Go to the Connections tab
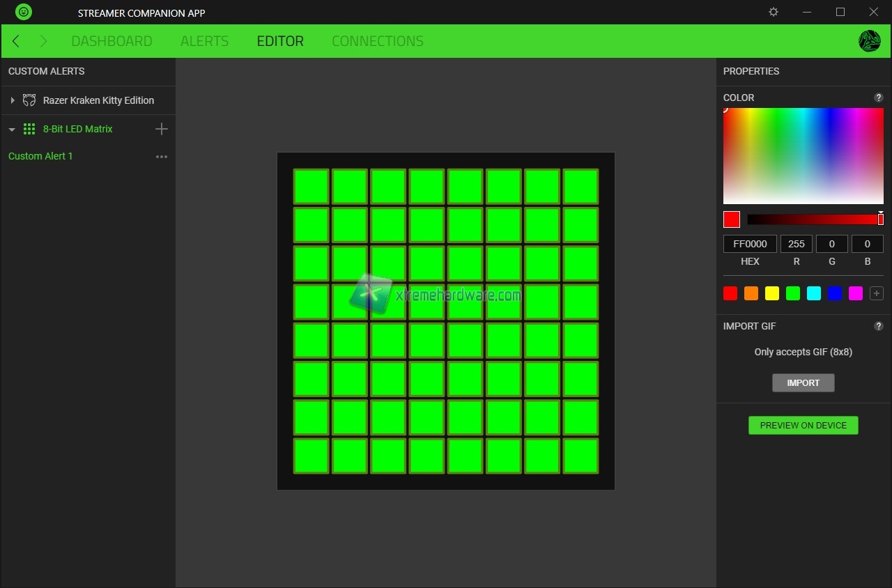The image size is (892, 588). click(377, 41)
